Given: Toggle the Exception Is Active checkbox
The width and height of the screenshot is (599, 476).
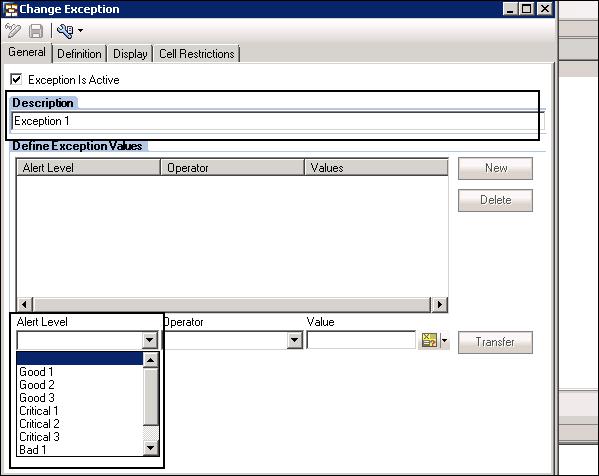Looking at the screenshot, I should (16, 79).
